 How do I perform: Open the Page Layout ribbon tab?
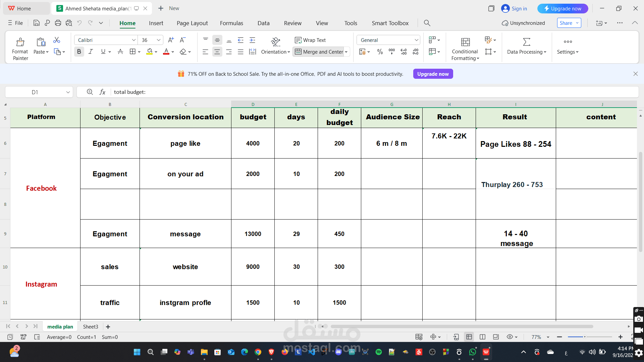coord(192,23)
